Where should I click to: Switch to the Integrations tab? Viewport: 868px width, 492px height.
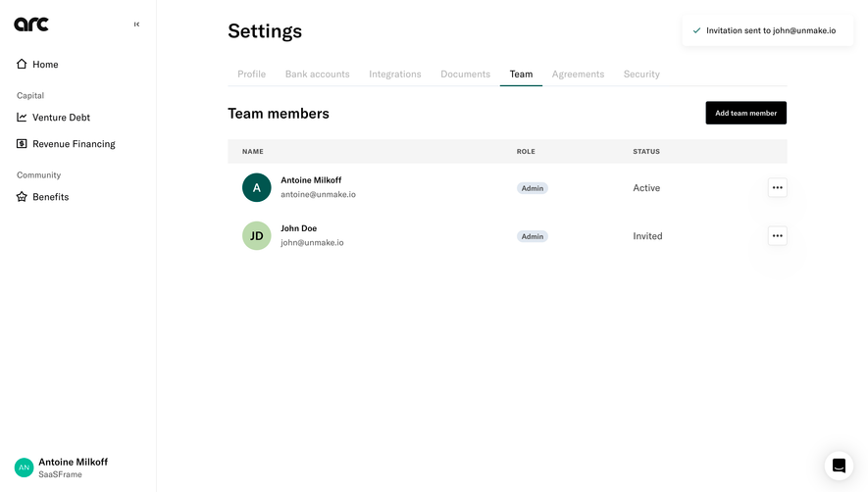pos(394,74)
